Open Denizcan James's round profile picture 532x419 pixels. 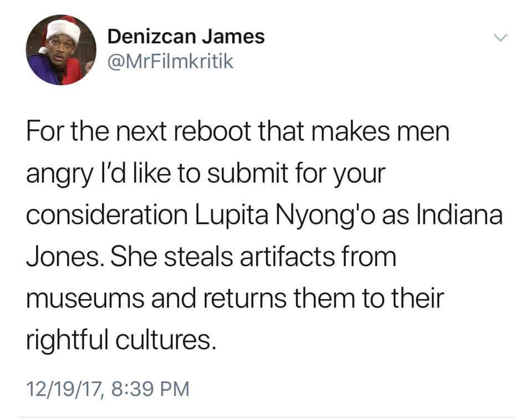(61, 49)
